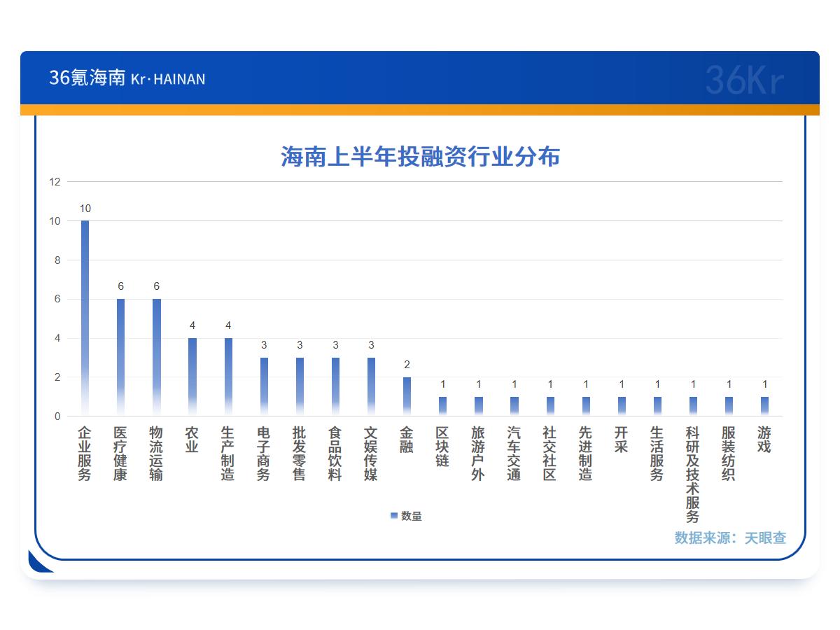Select the 社交社区 bar in the chart
Image resolution: width=840 pixels, height=630 pixels.
click(550, 407)
